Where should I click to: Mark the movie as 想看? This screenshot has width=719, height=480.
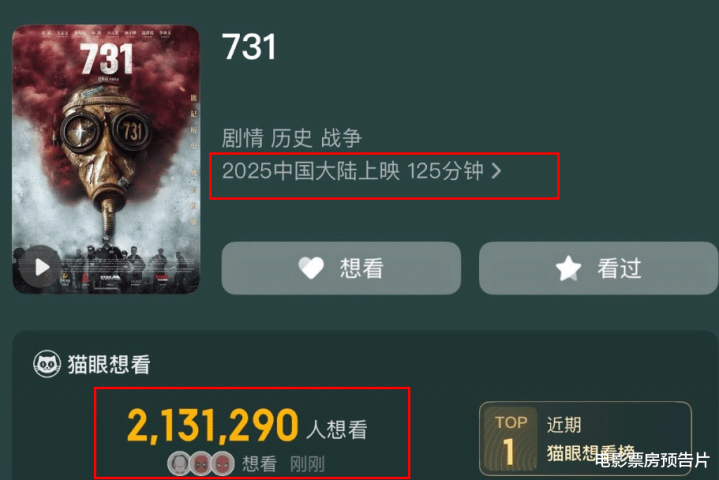tap(341, 268)
